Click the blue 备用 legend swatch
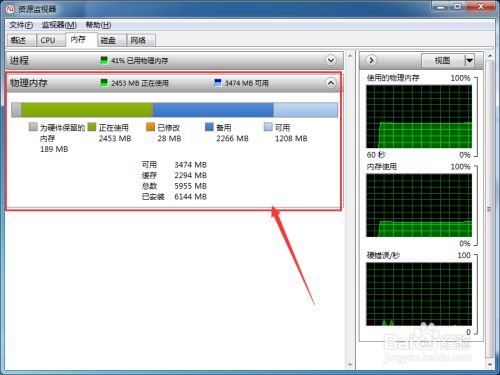 tap(209, 127)
